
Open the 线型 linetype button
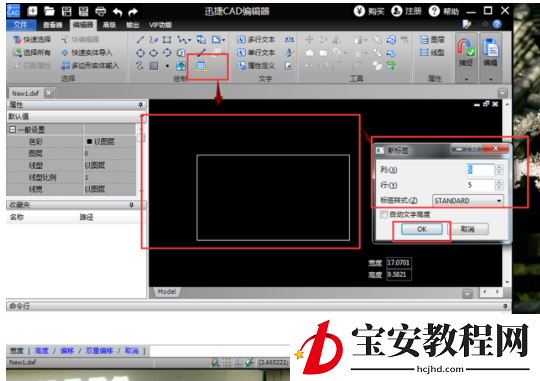(x=432, y=52)
